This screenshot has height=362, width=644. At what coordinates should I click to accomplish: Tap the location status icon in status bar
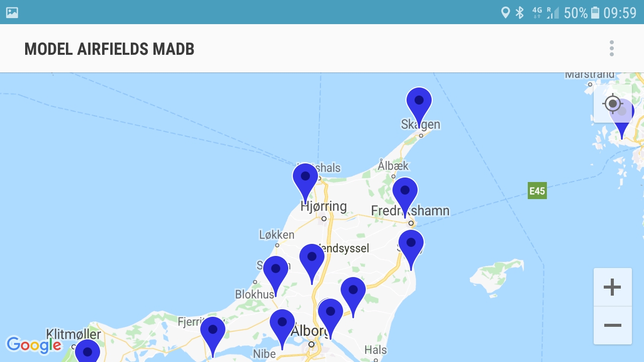[505, 13]
